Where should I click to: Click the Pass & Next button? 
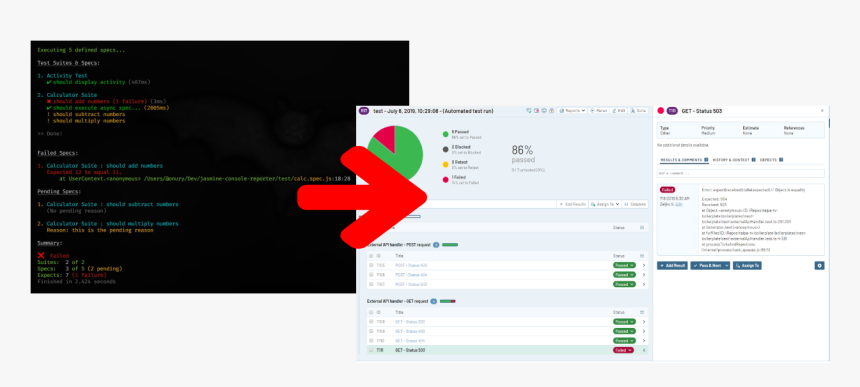(707, 265)
